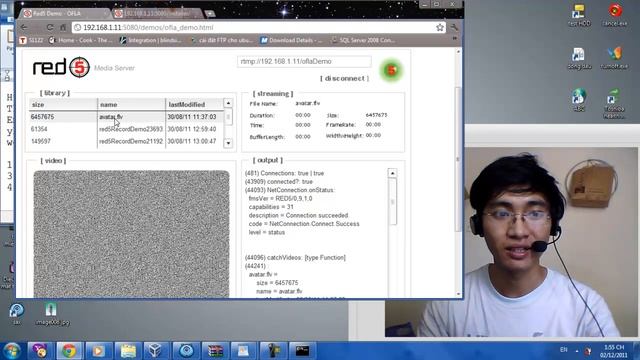The height and width of the screenshot is (360, 640).
Task: Open the VirtualBox taskbar icon
Action: click(156, 351)
